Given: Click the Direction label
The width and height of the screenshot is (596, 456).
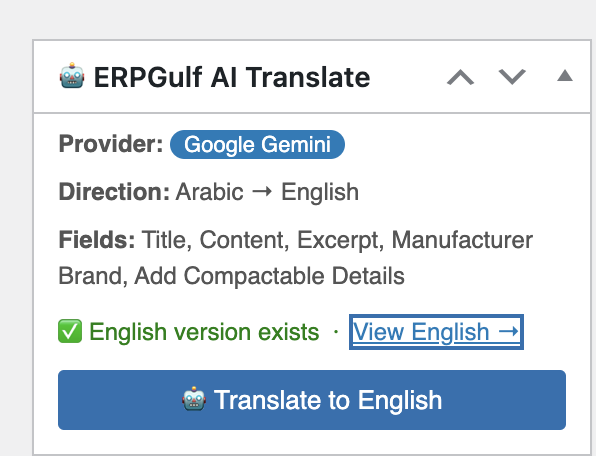Looking at the screenshot, I should 114,192.
